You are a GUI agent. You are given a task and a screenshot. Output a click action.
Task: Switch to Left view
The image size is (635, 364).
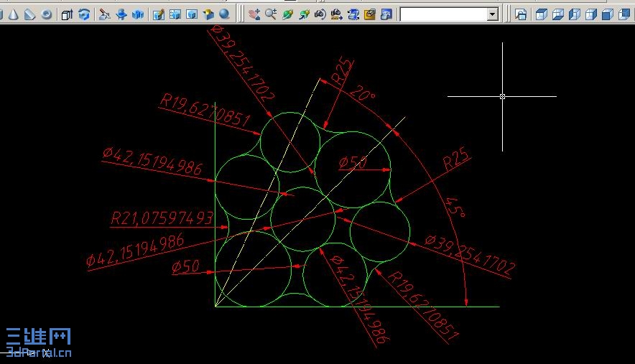coord(574,14)
